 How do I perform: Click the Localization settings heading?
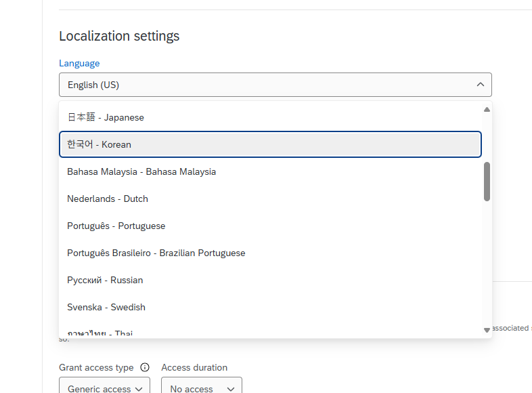coord(119,36)
